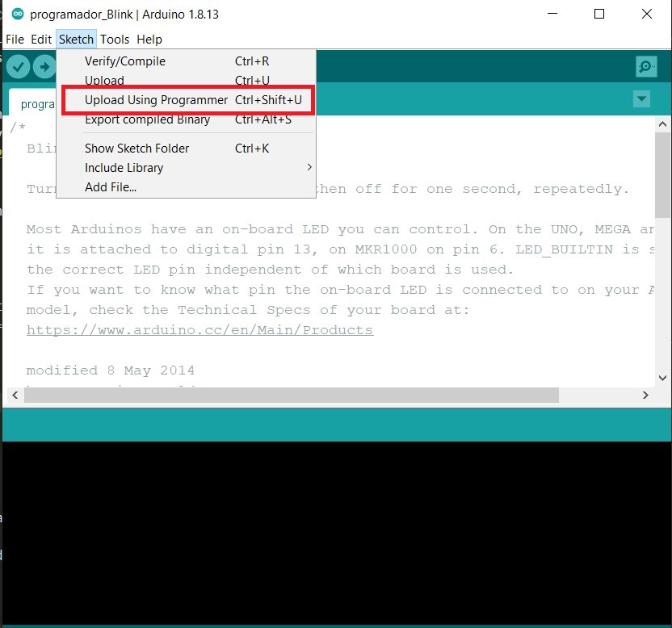The width and height of the screenshot is (672, 628).
Task: Click the line 'it is attached to digital pin 13'
Action: point(340,249)
